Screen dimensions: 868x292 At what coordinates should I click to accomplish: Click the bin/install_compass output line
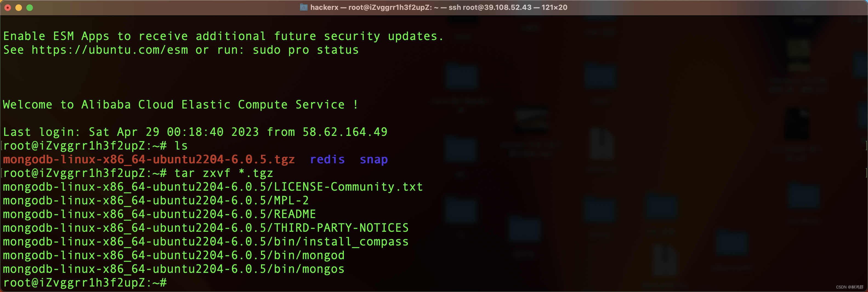point(206,242)
